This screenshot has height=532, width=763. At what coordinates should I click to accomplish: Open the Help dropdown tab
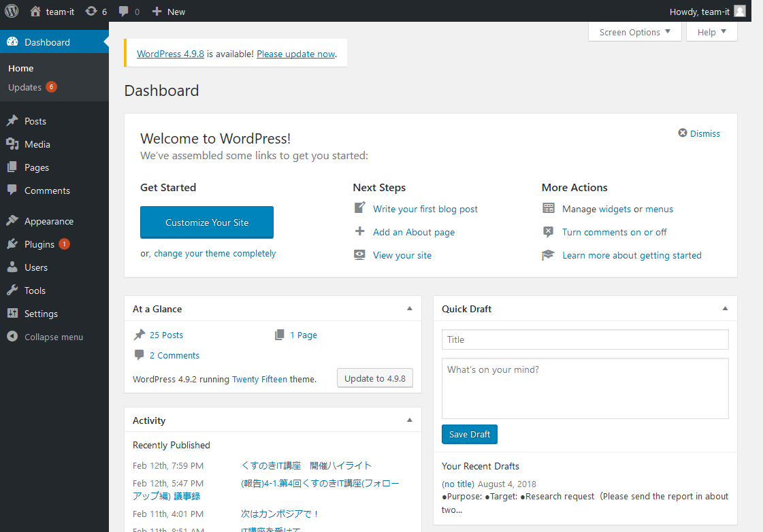click(711, 32)
